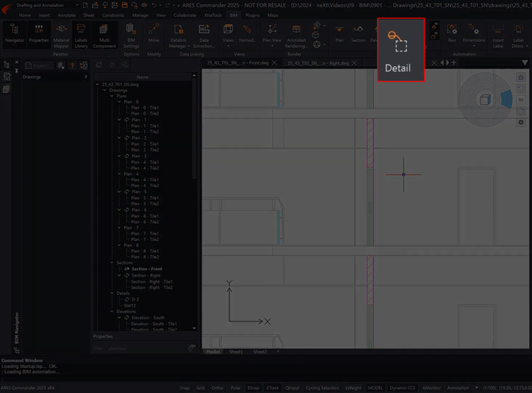Open the Home ribbon tab
Screen dimensions: 532x393
click(x=24, y=15)
